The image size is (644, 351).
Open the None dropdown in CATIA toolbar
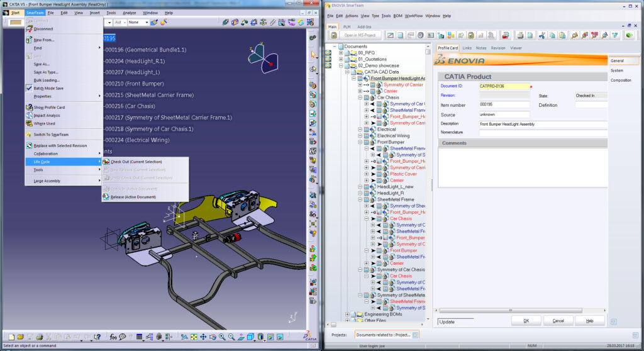138,22
